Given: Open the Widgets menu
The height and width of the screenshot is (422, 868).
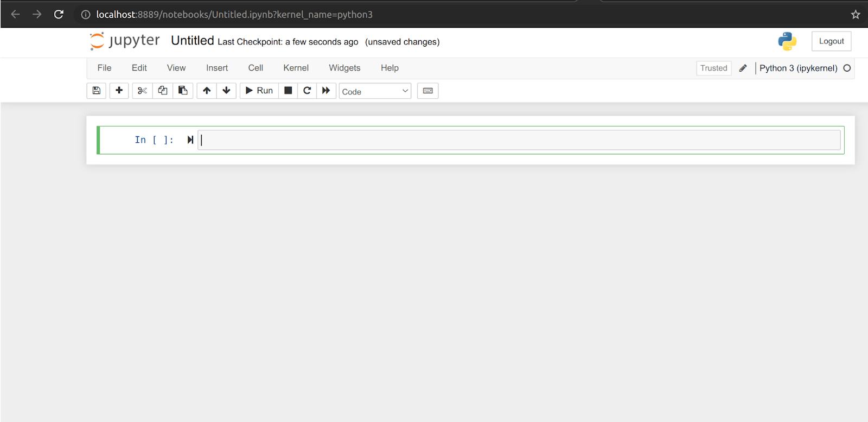Looking at the screenshot, I should pos(344,68).
